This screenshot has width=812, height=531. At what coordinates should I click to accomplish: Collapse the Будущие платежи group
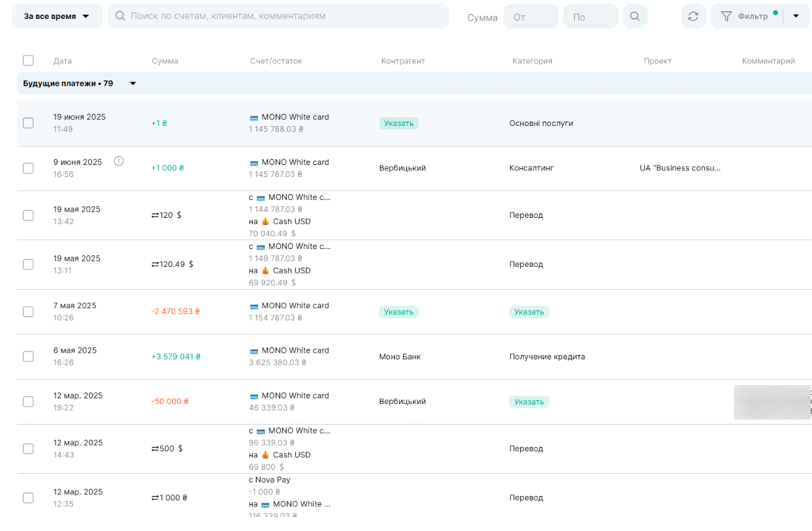click(133, 83)
